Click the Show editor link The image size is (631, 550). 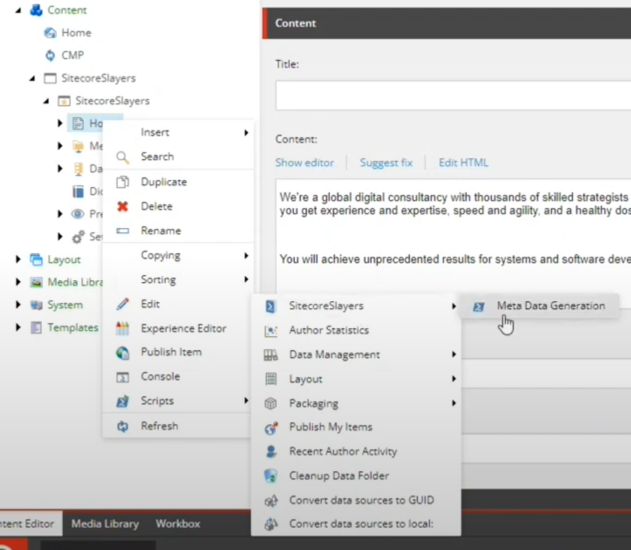tap(303, 163)
